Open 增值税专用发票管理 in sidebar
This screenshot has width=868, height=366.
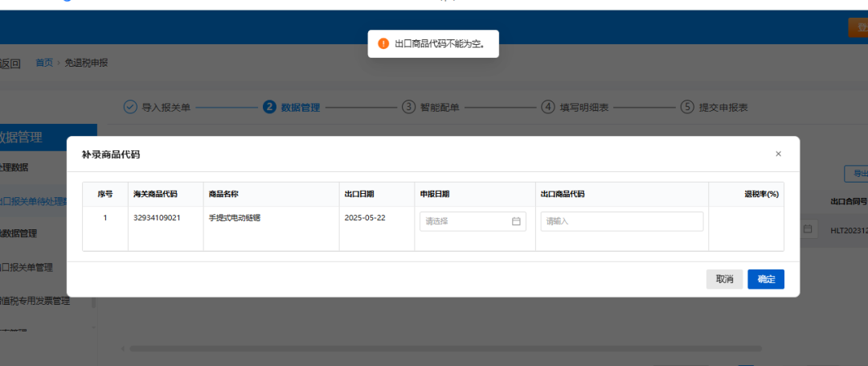(x=33, y=301)
